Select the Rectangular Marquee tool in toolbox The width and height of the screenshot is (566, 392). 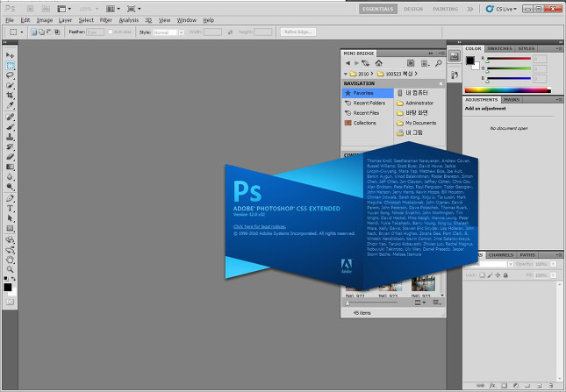[10, 65]
